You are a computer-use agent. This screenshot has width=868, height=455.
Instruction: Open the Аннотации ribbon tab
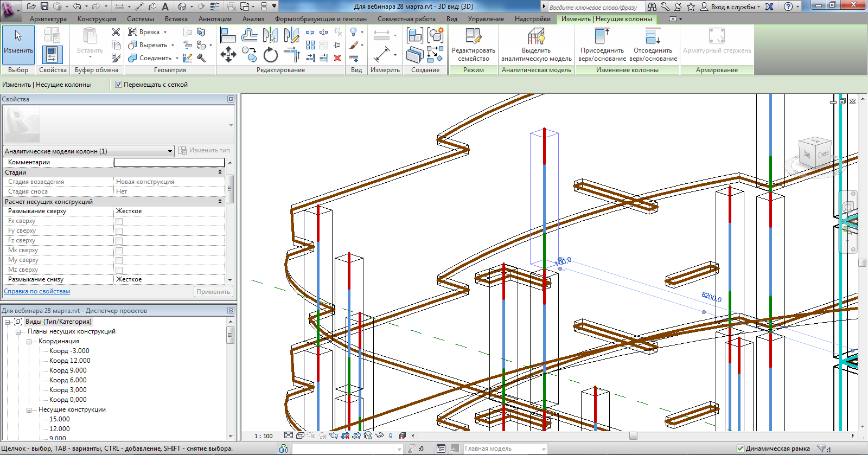[x=215, y=19]
